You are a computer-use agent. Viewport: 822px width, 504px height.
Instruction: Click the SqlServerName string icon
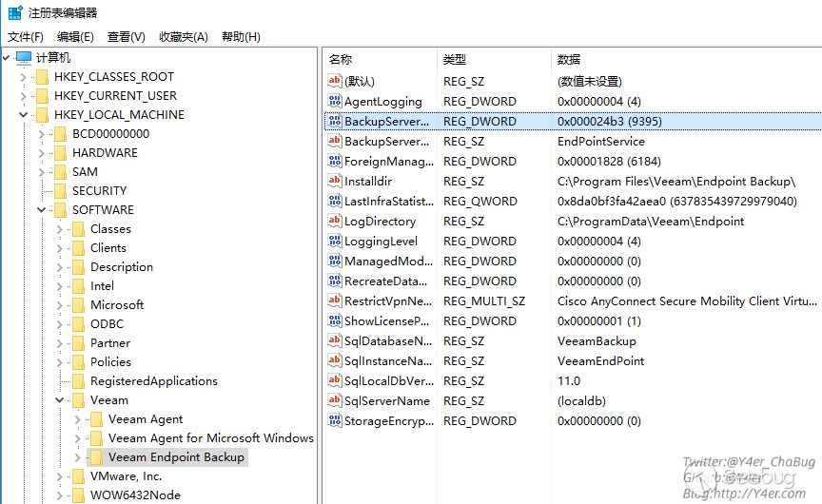point(335,400)
